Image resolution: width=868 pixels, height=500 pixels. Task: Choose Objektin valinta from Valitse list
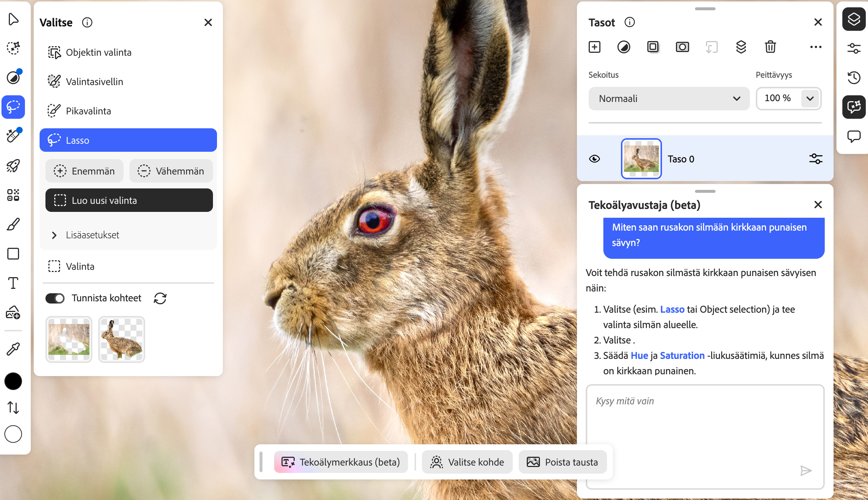point(98,52)
